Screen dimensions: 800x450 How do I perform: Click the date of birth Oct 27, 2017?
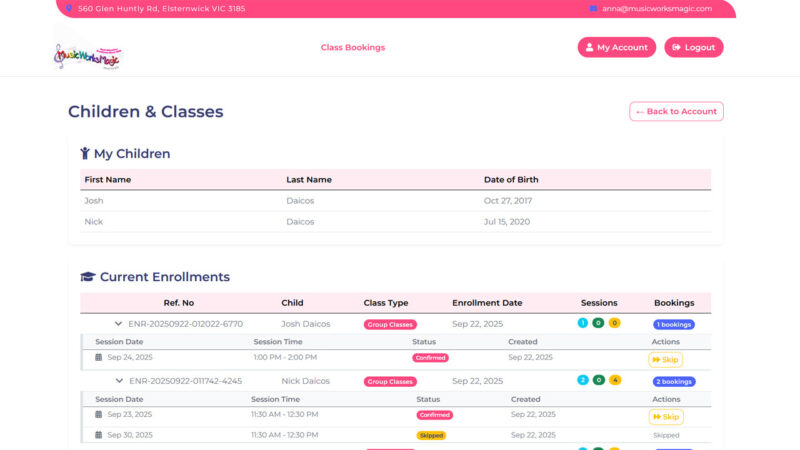click(508, 201)
